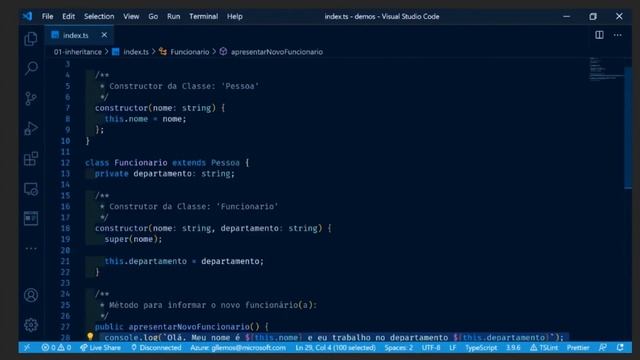This screenshot has width=640, height=360.
Task: Open the Manage gear icon
Action: (31, 325)
